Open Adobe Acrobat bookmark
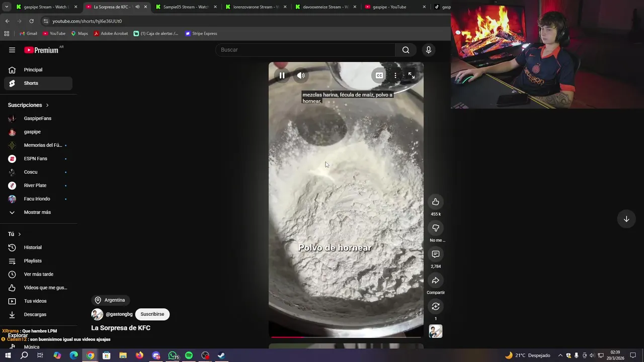Image resolution: width=644 pixels, height=362 pixels. point(111,34)
